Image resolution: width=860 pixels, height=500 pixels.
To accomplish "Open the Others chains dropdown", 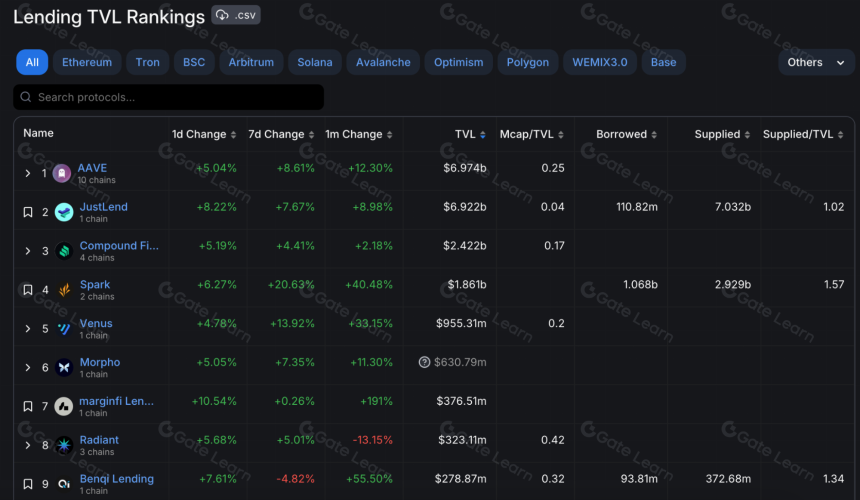I will click(x=816, y=62).
